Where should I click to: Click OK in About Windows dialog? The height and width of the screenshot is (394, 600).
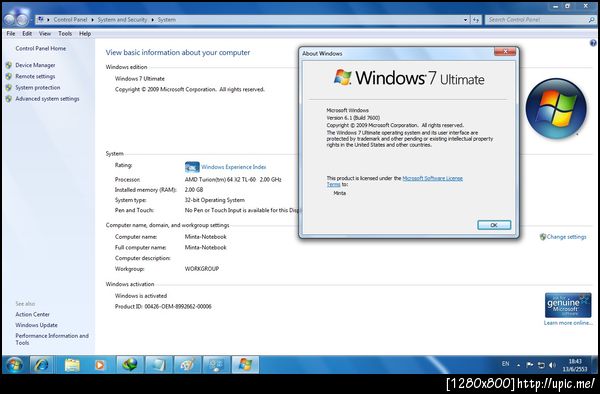point(494,225)
